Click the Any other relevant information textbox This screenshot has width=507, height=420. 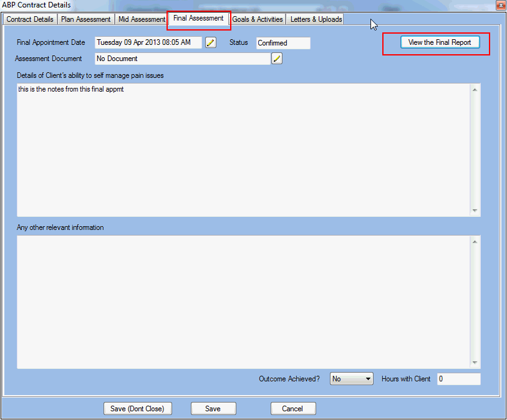(248, 302)
